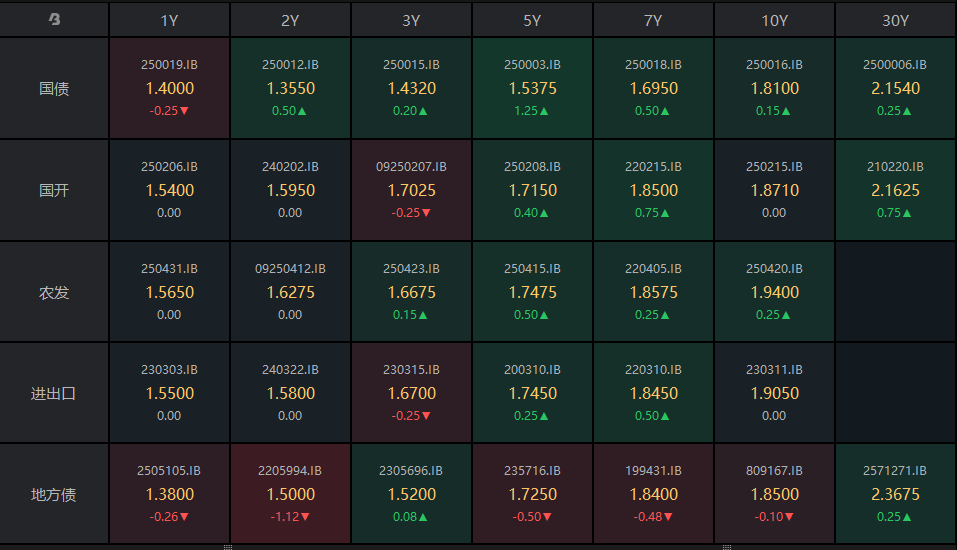
Task: Click the 09250207.IB bond code
Action: pos(411,167)
